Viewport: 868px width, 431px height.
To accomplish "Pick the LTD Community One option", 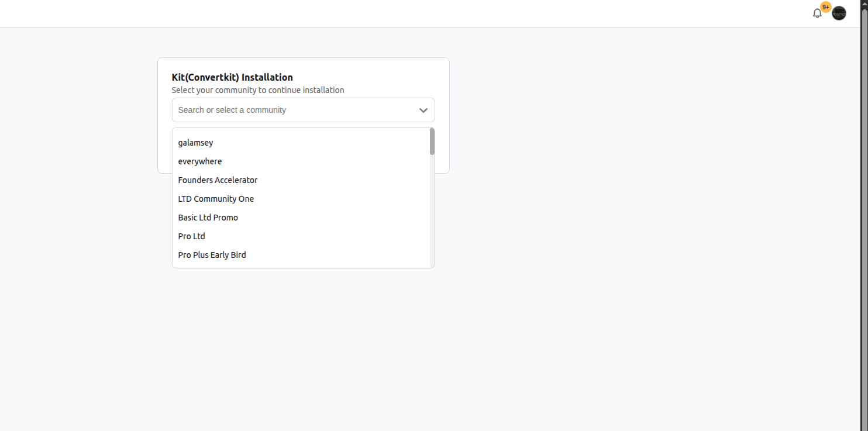I will [216, 199].
